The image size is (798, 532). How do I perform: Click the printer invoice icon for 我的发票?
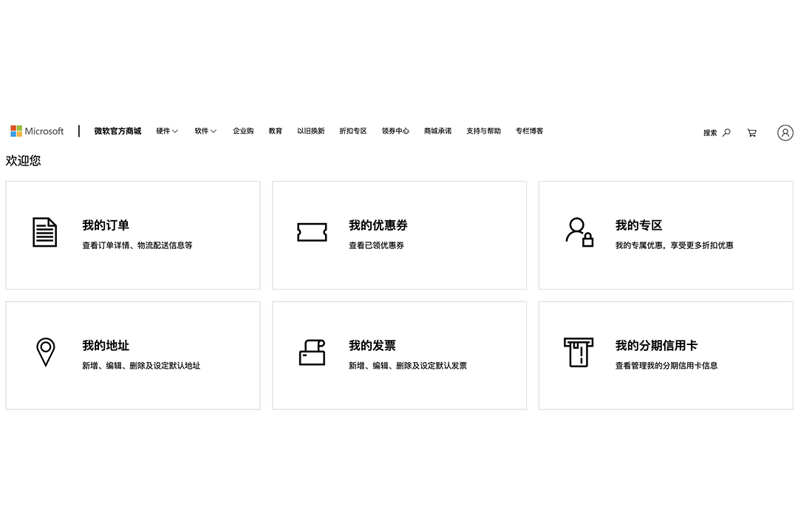point(312,352)
